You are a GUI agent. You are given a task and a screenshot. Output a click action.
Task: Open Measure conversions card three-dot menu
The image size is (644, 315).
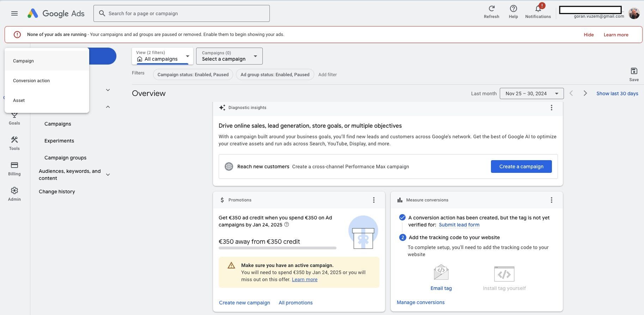click(x=552, y=200)
